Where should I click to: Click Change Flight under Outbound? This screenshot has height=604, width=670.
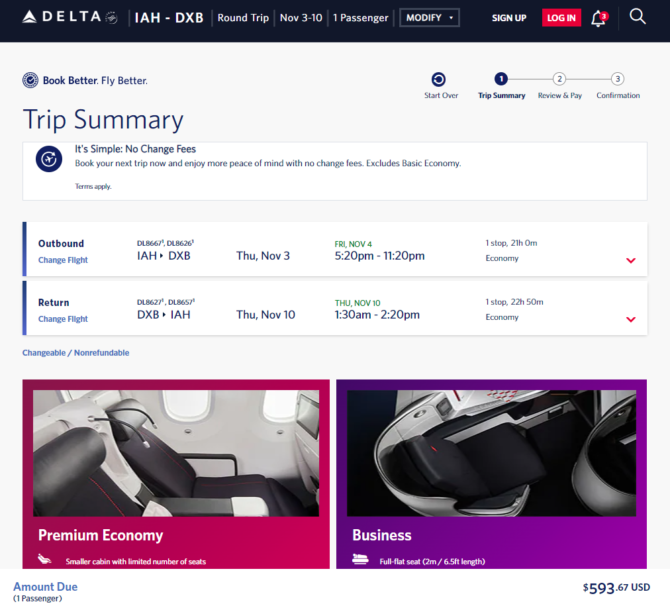pos(63,260)
